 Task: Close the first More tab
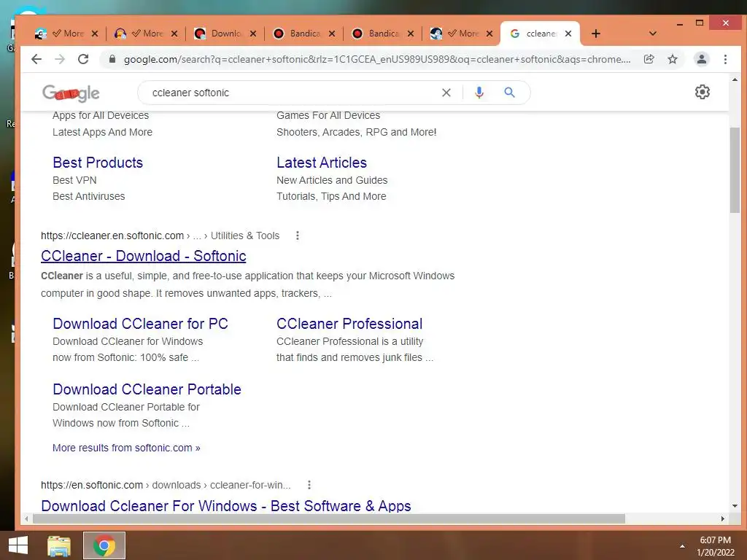(95, 34)
